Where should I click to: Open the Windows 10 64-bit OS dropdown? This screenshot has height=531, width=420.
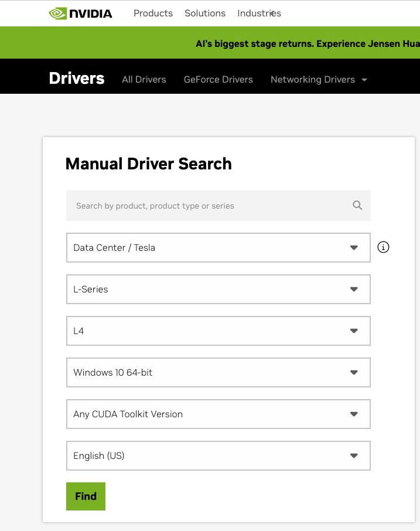pos(218,372)
